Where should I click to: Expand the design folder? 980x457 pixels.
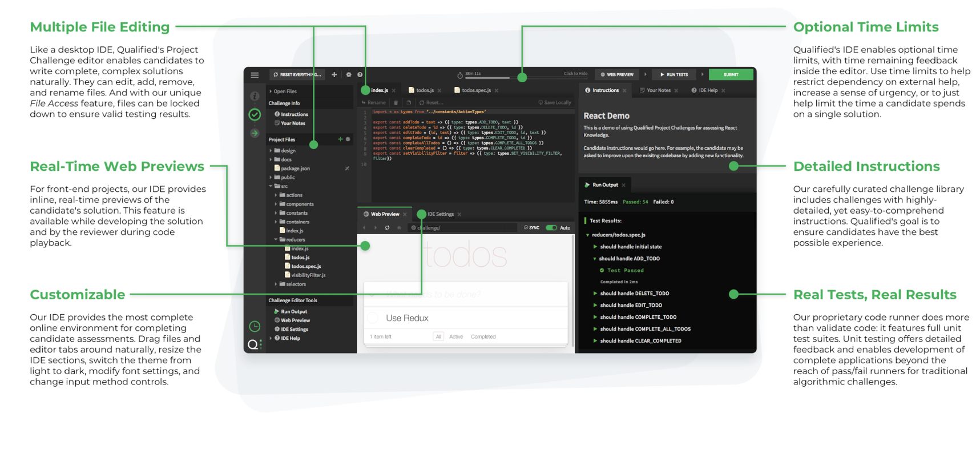[271, 151]
